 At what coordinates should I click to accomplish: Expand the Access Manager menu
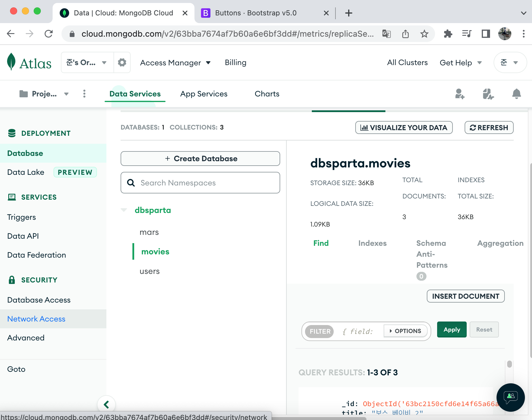(x=175, y=63)
